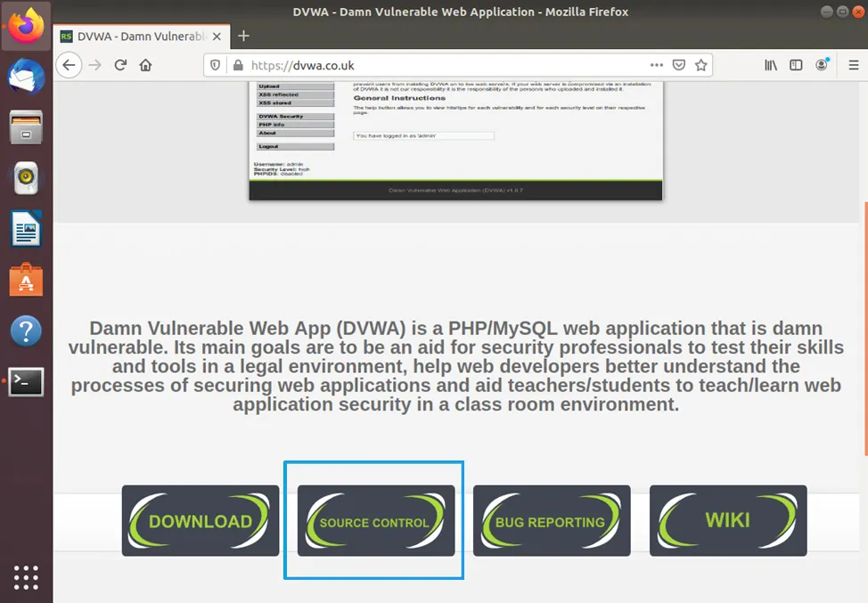This screenshot has width=868, height=603.
Task: View site security padlock details
Action: [x=238, y=65]
